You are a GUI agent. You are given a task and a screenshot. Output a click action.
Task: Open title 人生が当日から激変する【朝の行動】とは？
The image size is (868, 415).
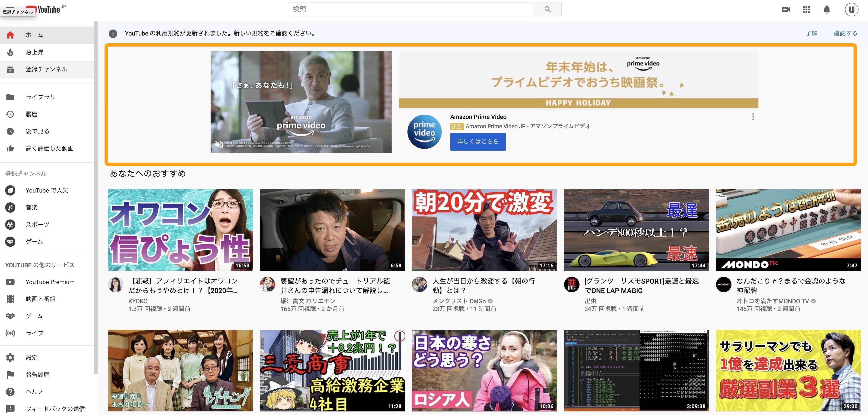484,286
